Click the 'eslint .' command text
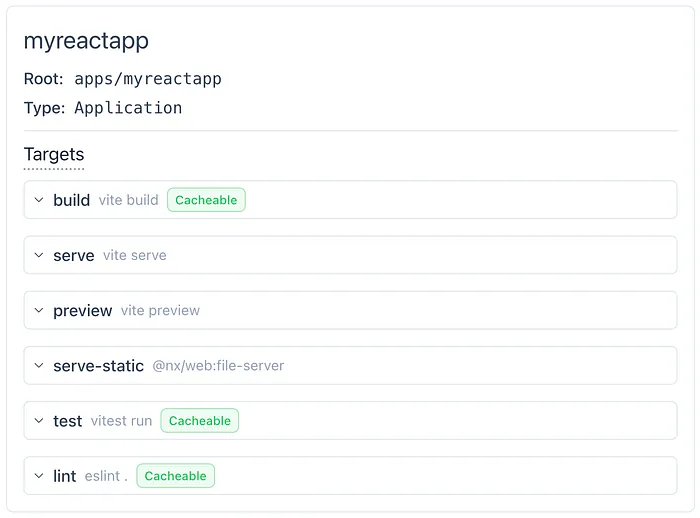Image resolution: width=700 pixels, height=518 pixels. (106, 476)
